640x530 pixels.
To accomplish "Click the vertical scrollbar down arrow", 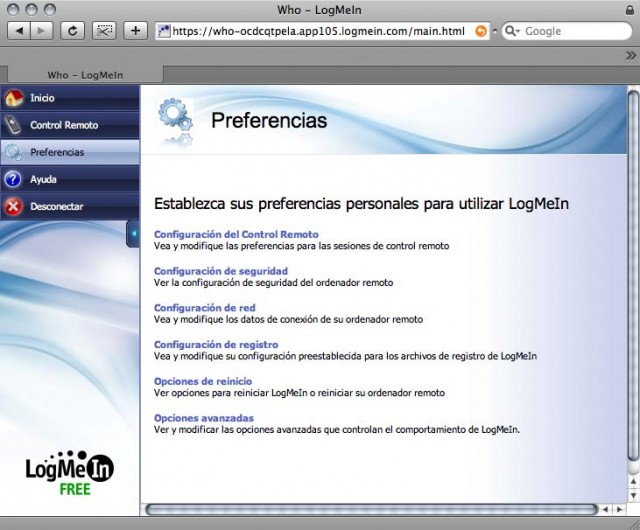I will pyautogui.click(x=633, y=496).
